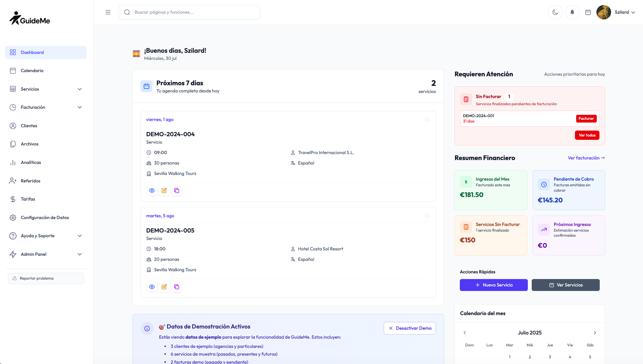Open the Pendiente de Cobro card
This screenshot has width=643, height=364.
coord(569,190)
